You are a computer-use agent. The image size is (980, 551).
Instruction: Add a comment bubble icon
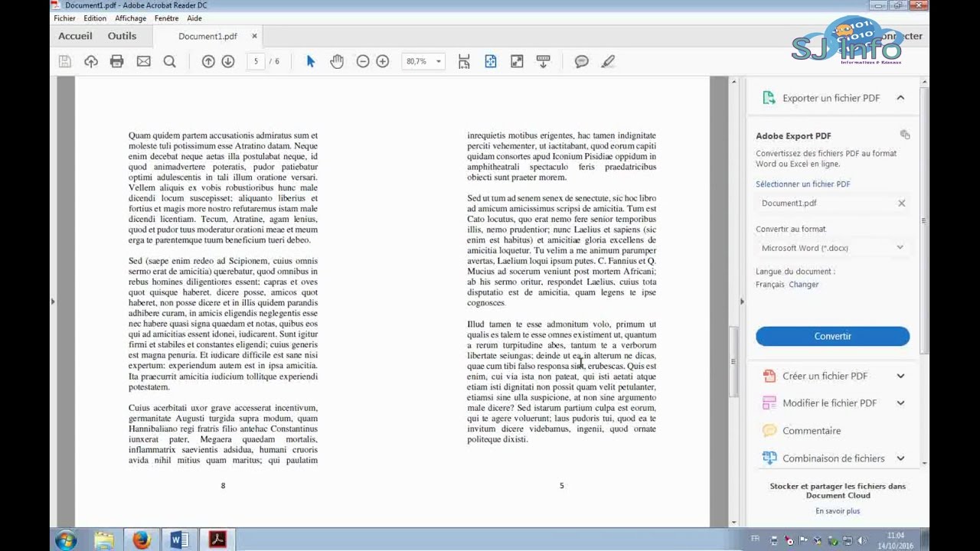582,61
